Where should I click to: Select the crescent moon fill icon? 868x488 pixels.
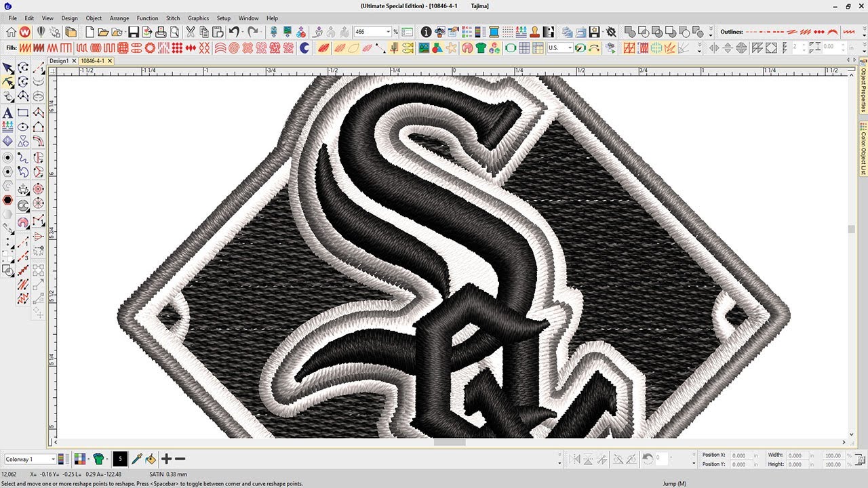[304, 47]
